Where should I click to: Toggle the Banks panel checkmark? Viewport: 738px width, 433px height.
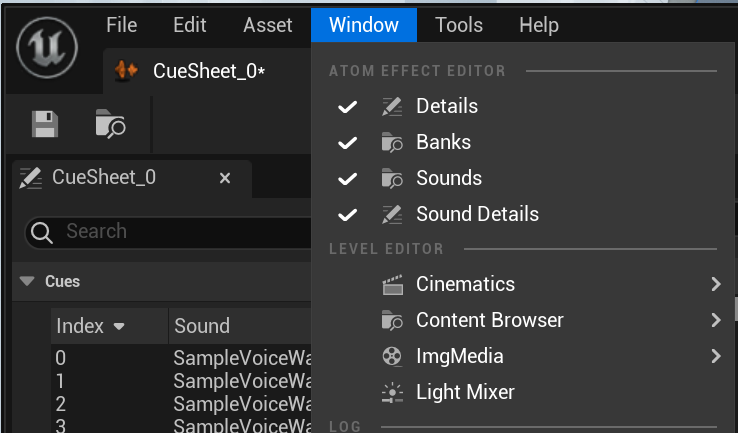coord(347,143)
